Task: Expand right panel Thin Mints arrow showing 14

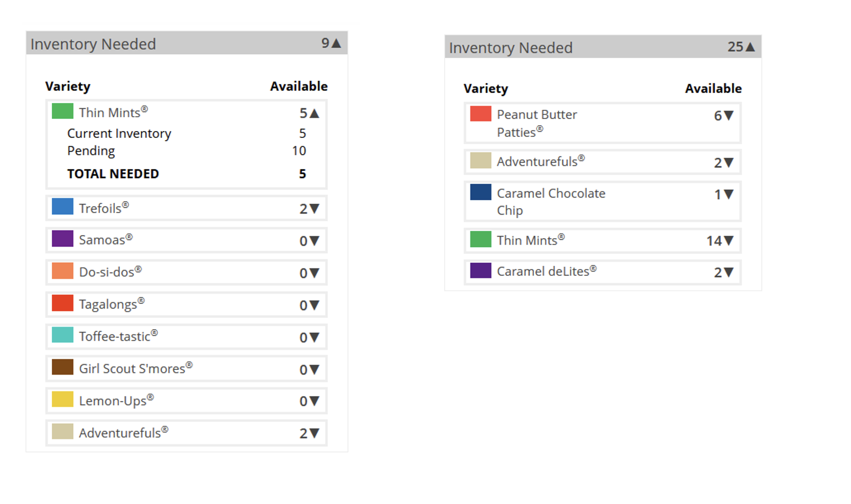Action: coord(729,241)
